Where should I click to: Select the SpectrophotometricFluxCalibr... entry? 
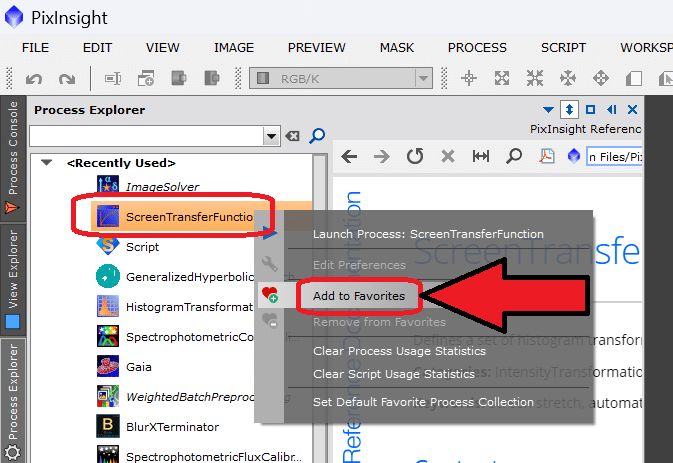[x=214, y=457]
